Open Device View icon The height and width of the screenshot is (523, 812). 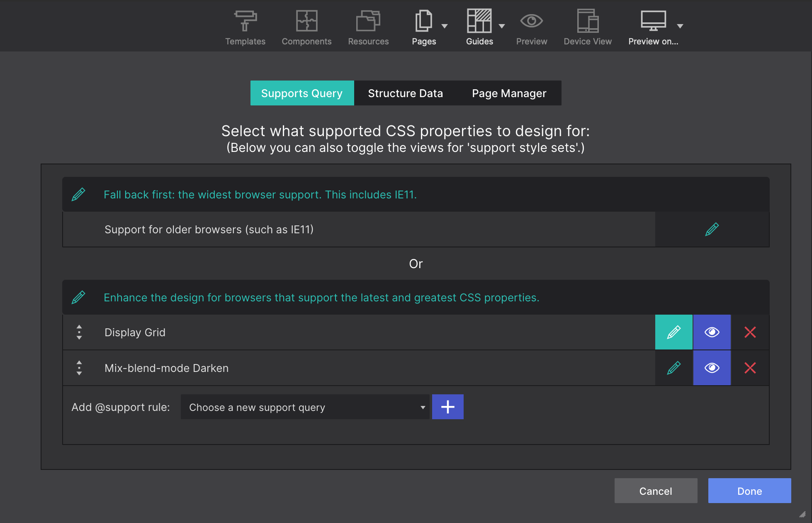pos(588,21)
